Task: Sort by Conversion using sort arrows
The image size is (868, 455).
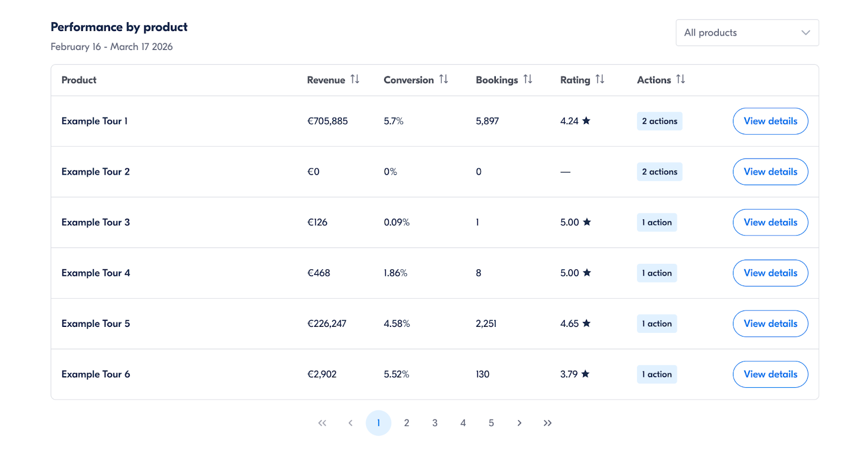Action: click(x=443, y=79)
